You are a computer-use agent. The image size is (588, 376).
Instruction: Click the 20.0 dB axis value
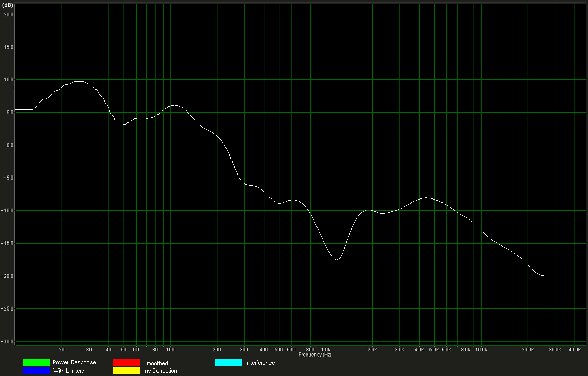pyautogui.click(x=9, y=15)
